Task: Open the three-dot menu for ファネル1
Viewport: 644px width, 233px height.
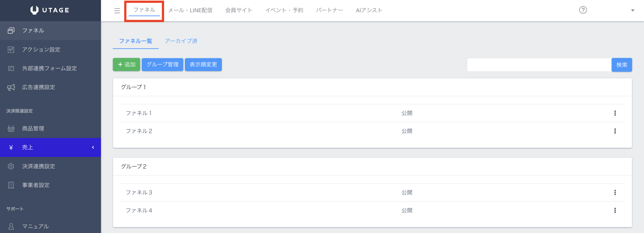Action: [x=615, y=113]
